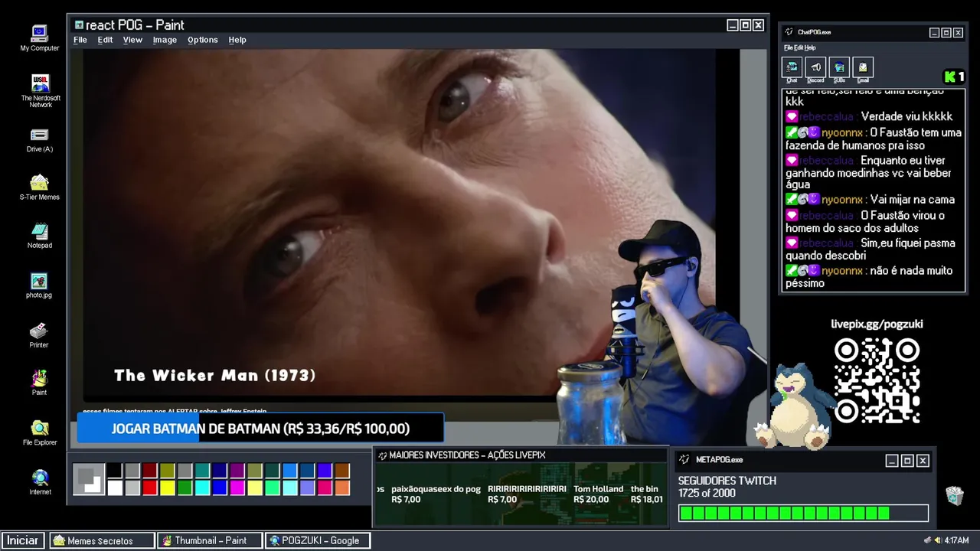Click the Iniciar start button
980x551 pixels.
click(23, 540)
